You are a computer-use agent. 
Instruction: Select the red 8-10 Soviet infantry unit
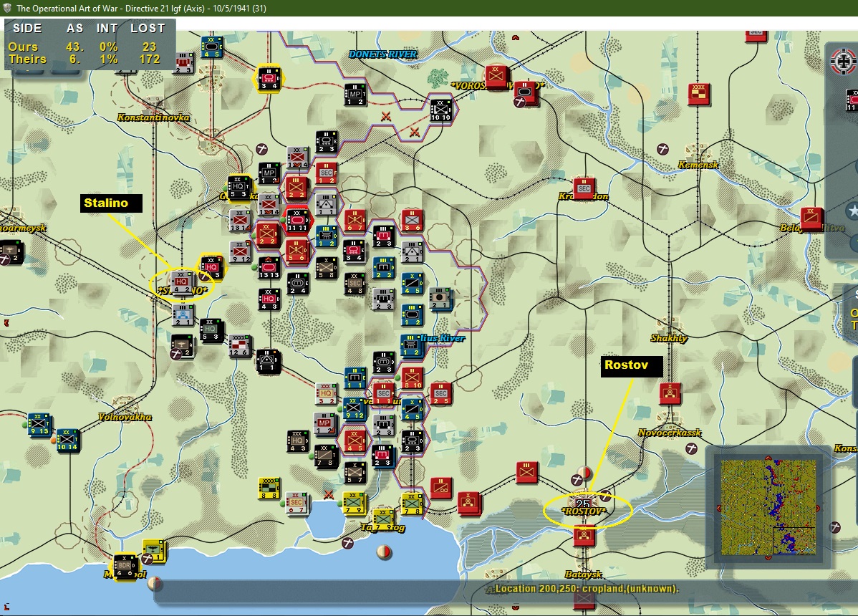[412, 378]
